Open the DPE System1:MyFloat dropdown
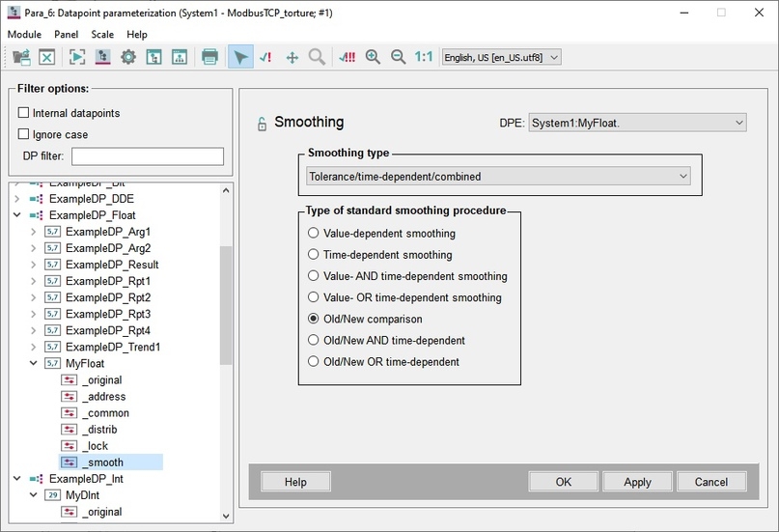This screenshot has width=779, height=532. pyautogui.click(x=637, y=123)
